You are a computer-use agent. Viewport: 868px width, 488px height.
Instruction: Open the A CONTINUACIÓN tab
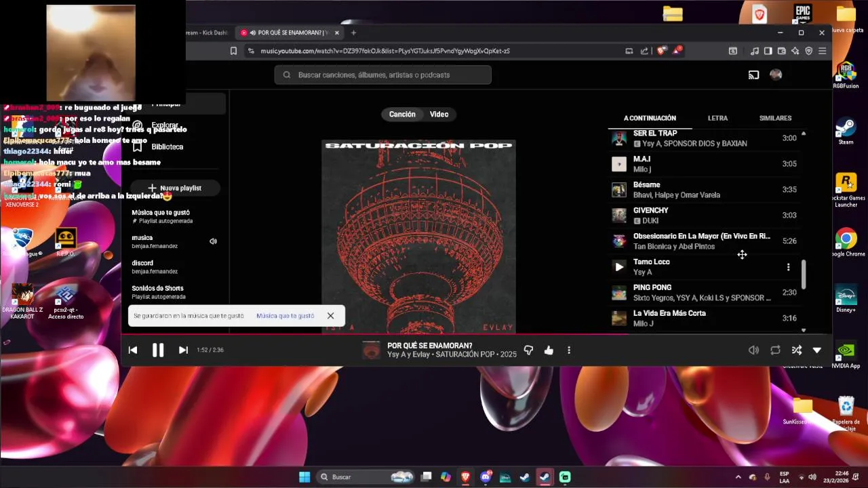tap(650, 118)
